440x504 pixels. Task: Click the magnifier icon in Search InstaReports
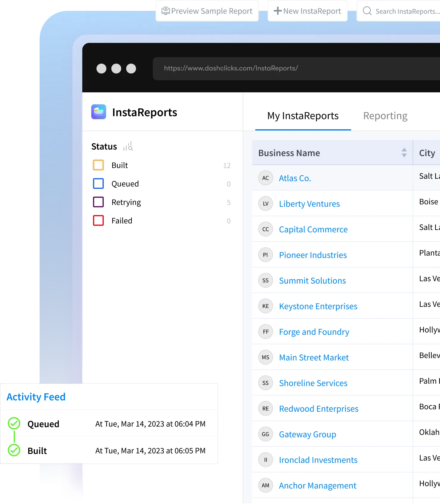(367, 11)
